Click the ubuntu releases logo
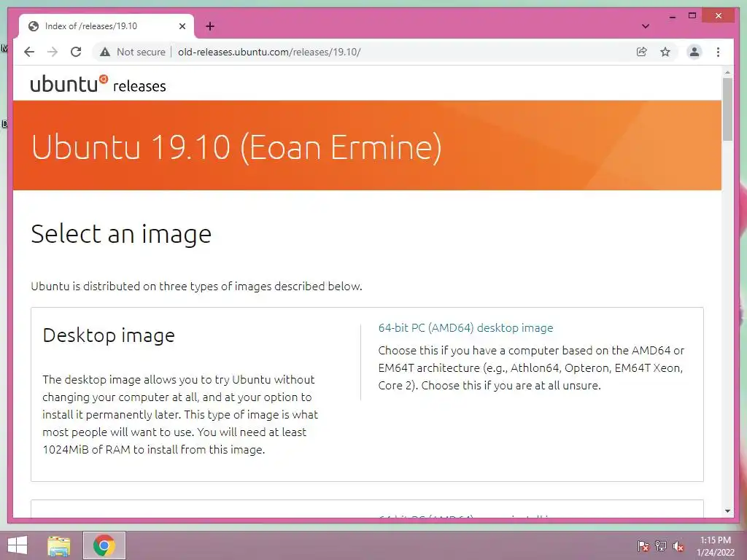This screenshot has height=560, width=747. pyautogui.click(x=98, y=84)
